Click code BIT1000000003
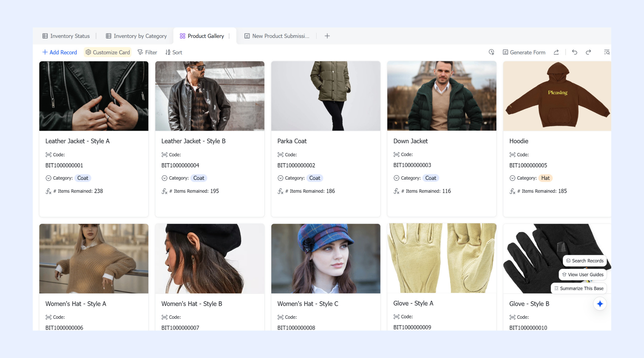The width and height of the screenshot is (644, 358). pyautogui.click(x=412, y=165)
